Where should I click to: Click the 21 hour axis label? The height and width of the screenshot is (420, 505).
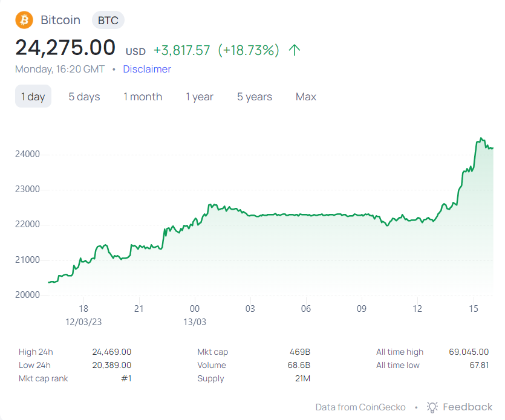(139, 309)
